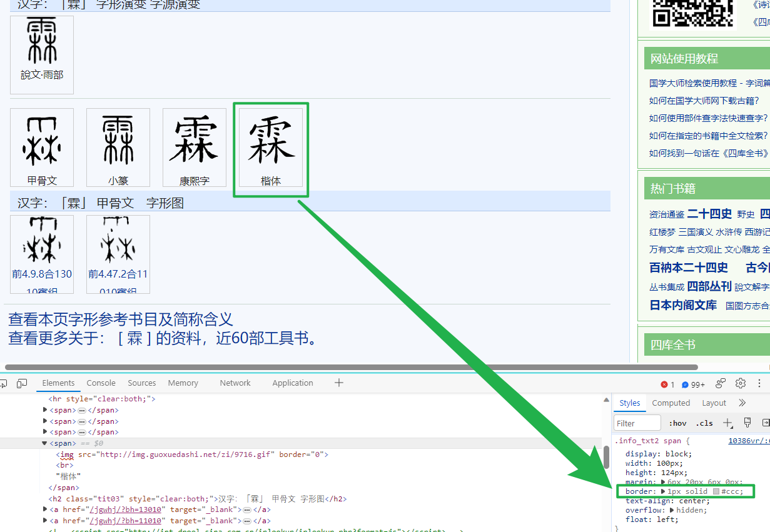Expand the anchor node with bh=13010

(x=45, y=510)
